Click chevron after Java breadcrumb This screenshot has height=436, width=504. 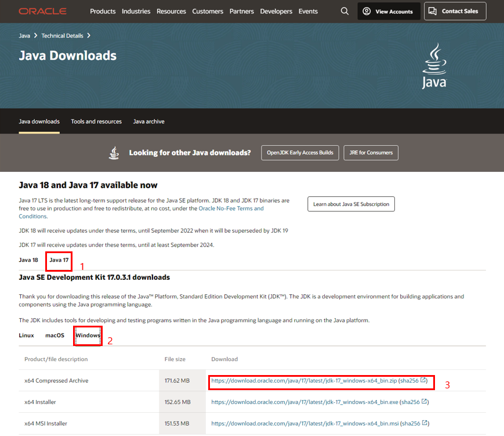36,35
